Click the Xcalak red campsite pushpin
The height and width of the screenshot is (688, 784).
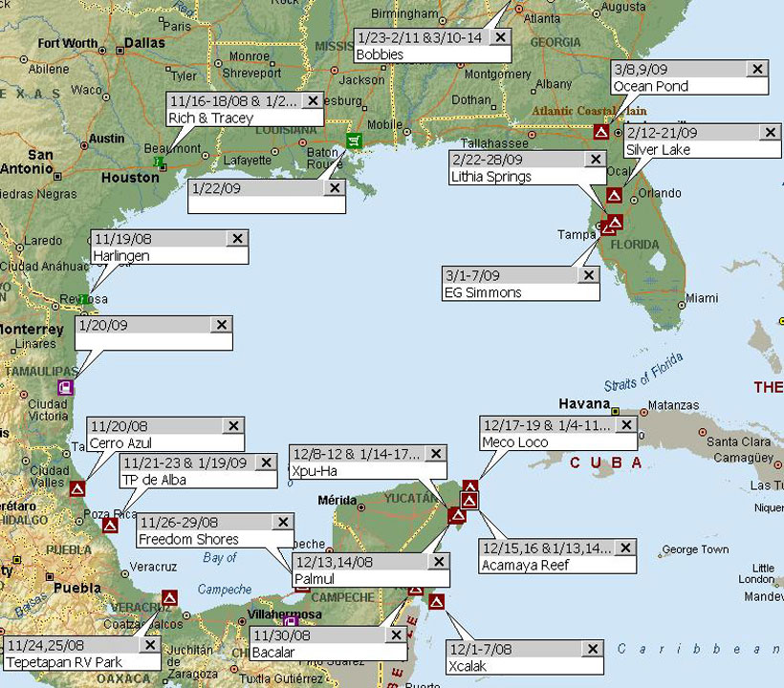(437, 601)
